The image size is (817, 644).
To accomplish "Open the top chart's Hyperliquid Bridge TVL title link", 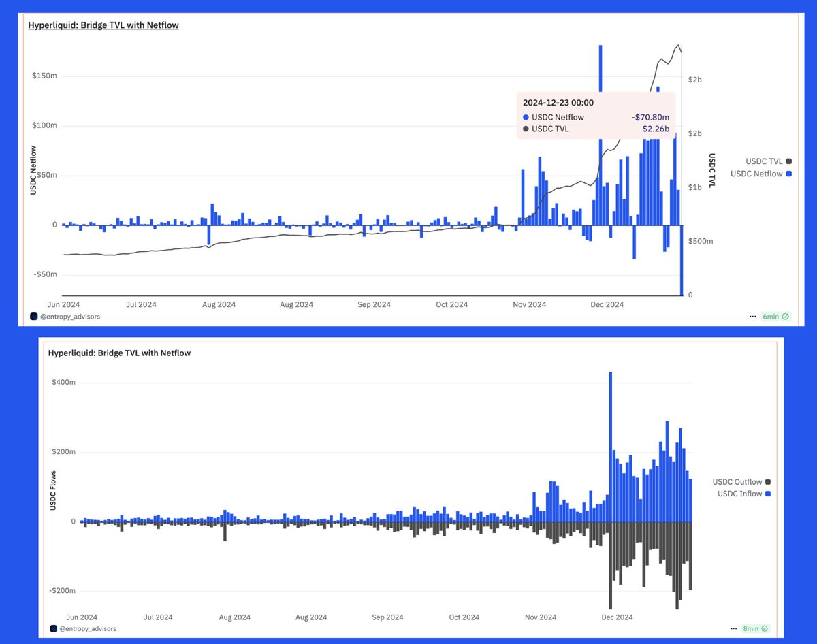I will [x=103, y=25].
